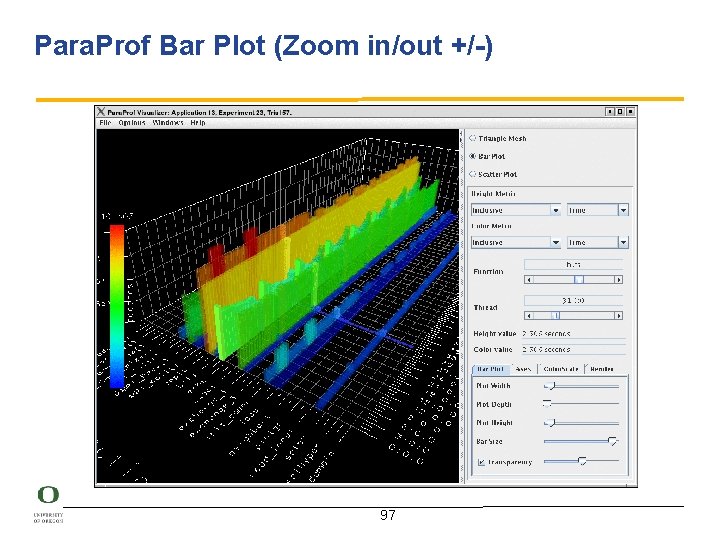Open the Height Metric Time dropdown
The image size is (720, 540).
[597, 210]
